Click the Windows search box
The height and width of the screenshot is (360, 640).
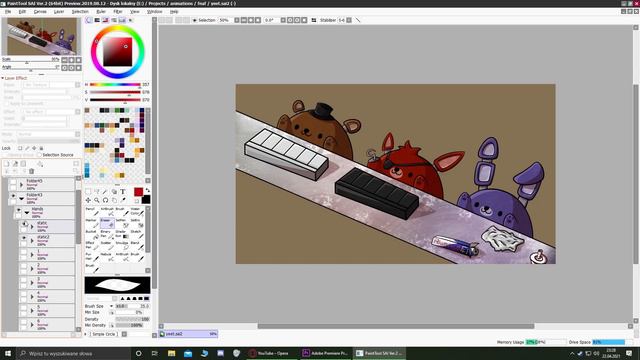73,353
